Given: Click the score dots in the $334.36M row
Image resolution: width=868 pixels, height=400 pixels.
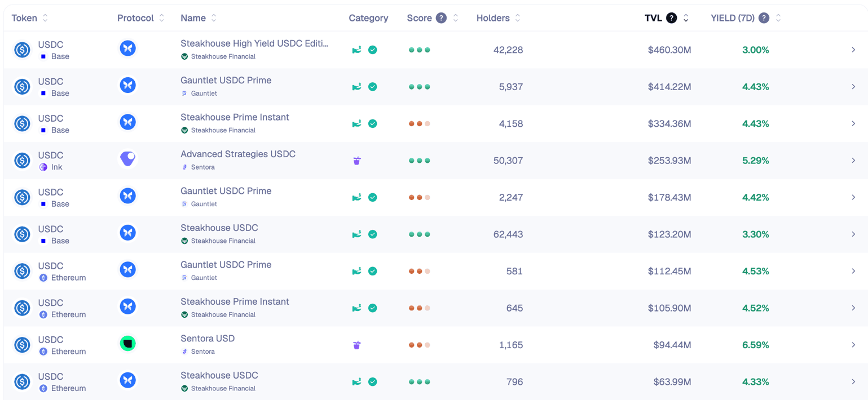Looking at the screenshot, I should pyautogui.click(x=419, y=123).
